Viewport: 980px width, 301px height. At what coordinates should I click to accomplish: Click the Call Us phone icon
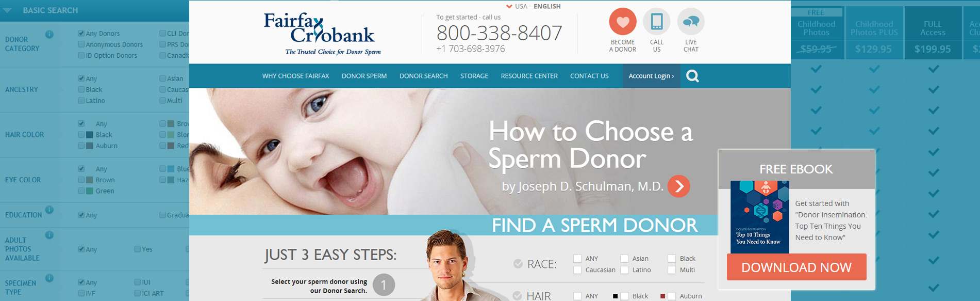(x=657, y=22)
